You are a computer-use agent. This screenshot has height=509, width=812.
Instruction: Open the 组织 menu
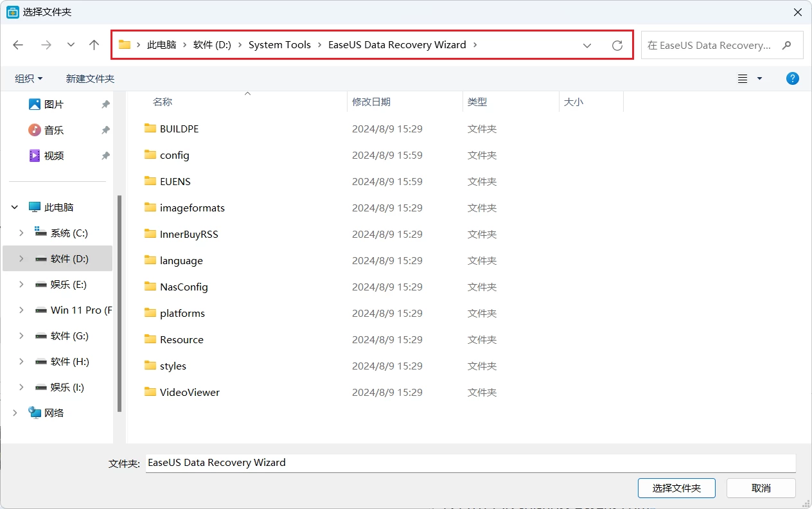(29, 78)
